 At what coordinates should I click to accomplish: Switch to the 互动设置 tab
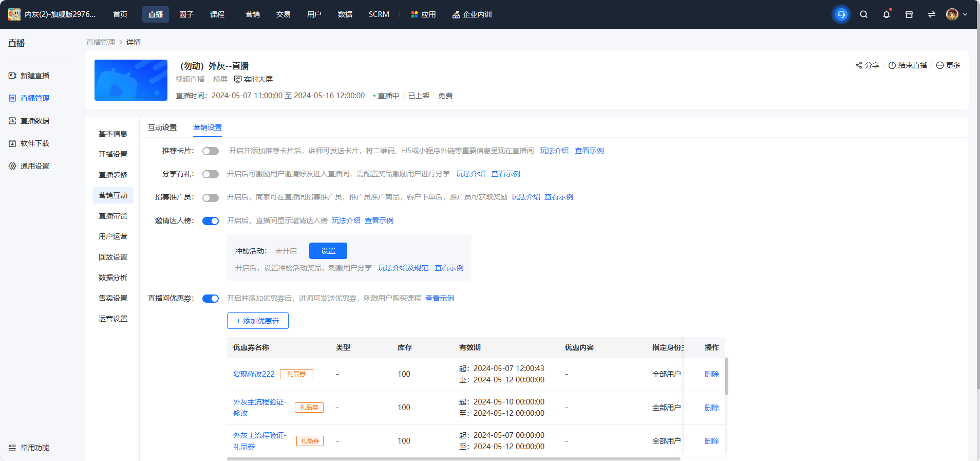click(x=162, y=127)
